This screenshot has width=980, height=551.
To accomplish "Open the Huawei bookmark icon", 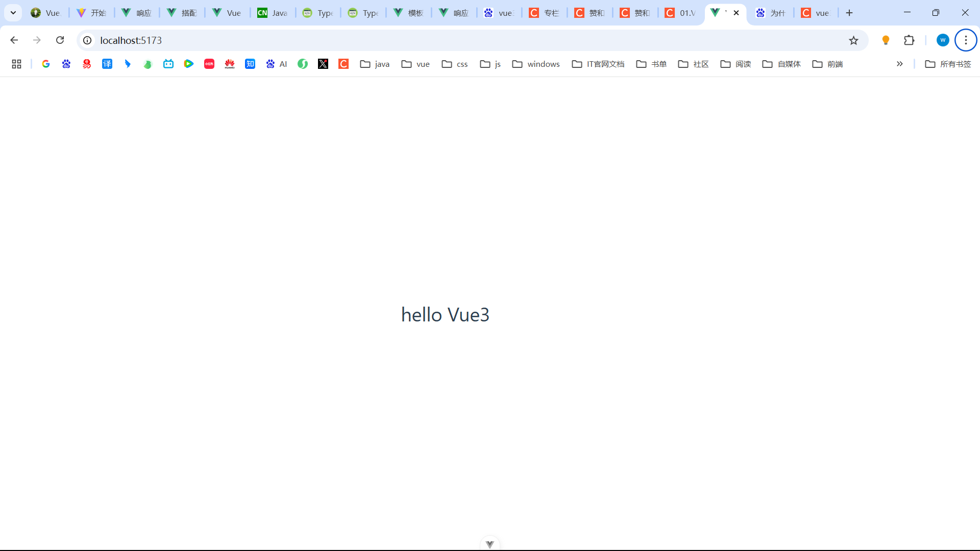I will [x=230, y=64].
